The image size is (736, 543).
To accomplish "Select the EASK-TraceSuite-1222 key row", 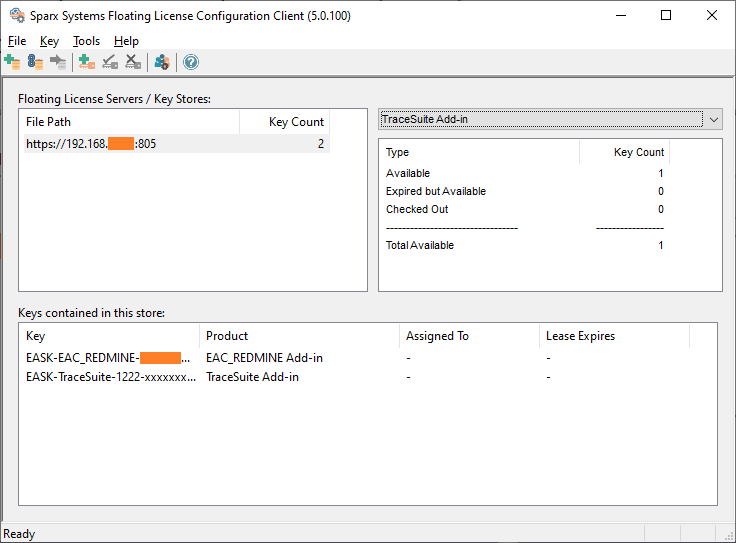I will pos(356,377).
